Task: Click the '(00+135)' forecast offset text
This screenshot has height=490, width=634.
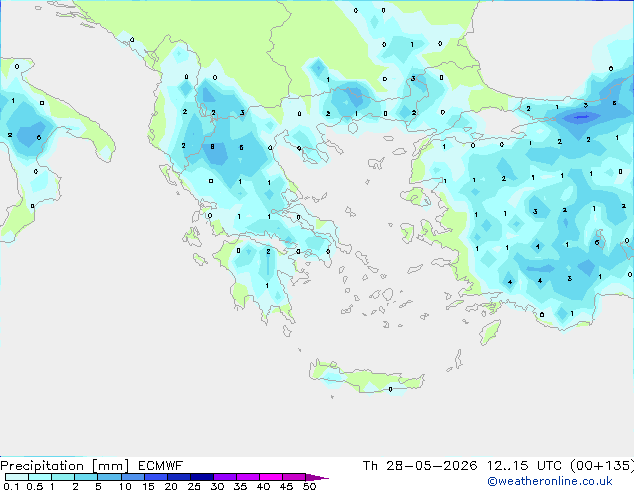Action: coord(602,466)
